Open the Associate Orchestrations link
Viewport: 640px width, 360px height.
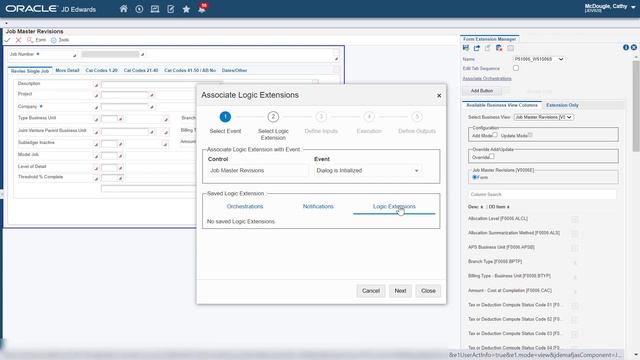487,78
